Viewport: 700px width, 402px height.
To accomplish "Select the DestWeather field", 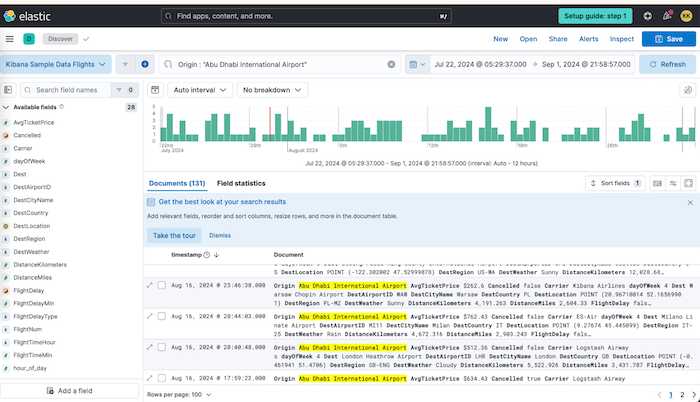I will pyautogui.click(x=31, y=252).
